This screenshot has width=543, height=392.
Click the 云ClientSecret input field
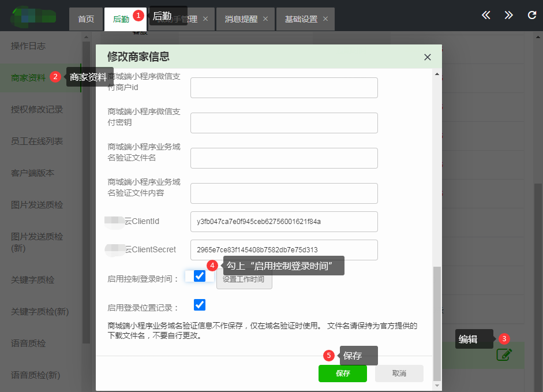click(x=283, y=250)
